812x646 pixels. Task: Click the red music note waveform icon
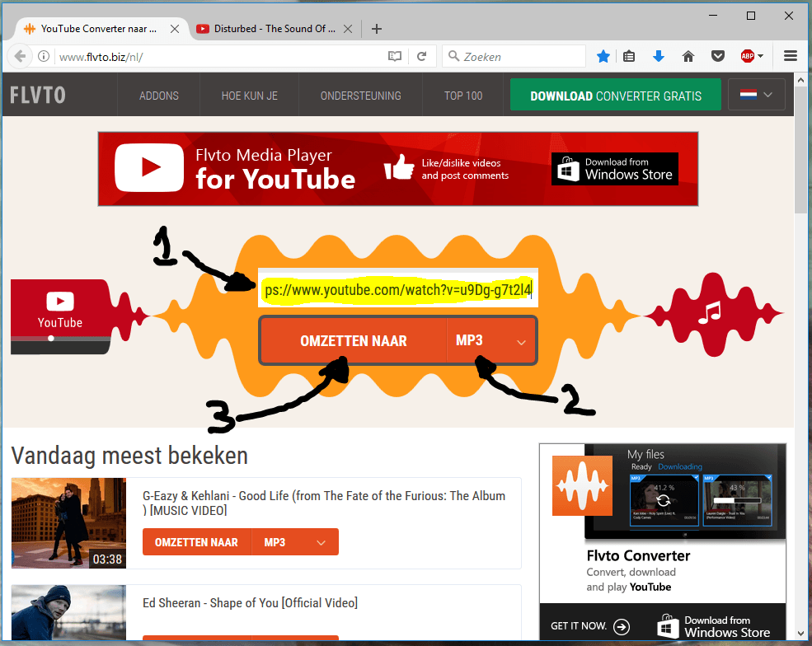pyautogui.click(x=713, y=314)
